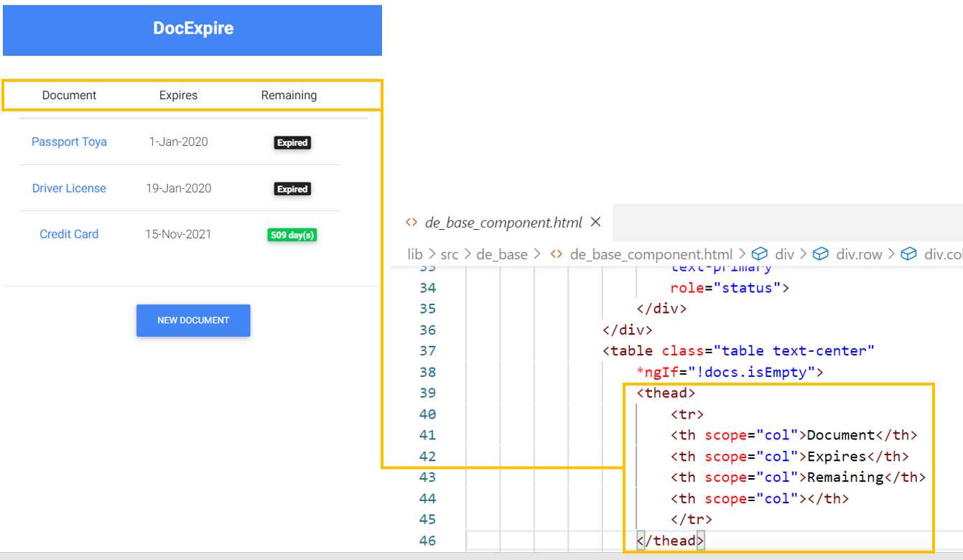Switch to the de_base_component.html tab
963x560 pixels.
click(x=503, y=223)
